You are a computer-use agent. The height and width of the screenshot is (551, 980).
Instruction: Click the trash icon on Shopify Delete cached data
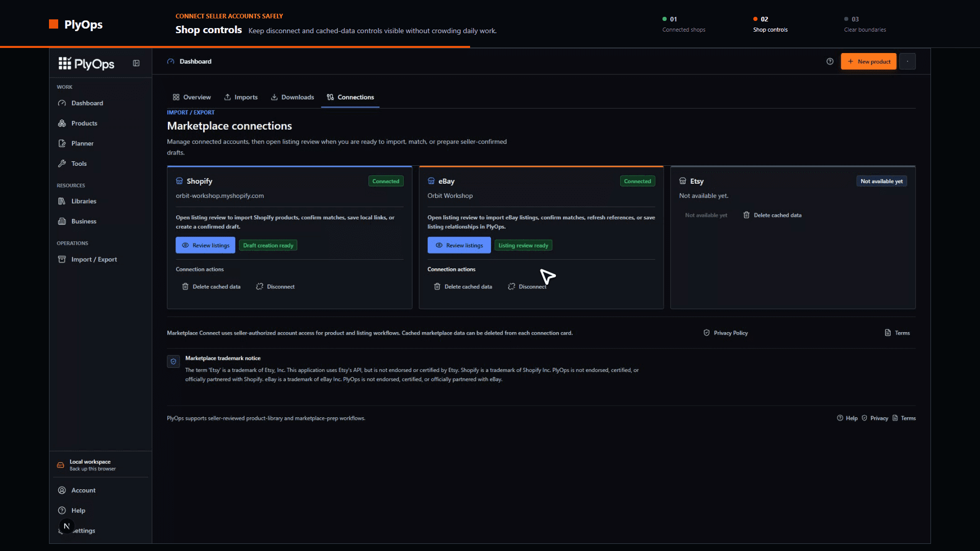(185, 287)
